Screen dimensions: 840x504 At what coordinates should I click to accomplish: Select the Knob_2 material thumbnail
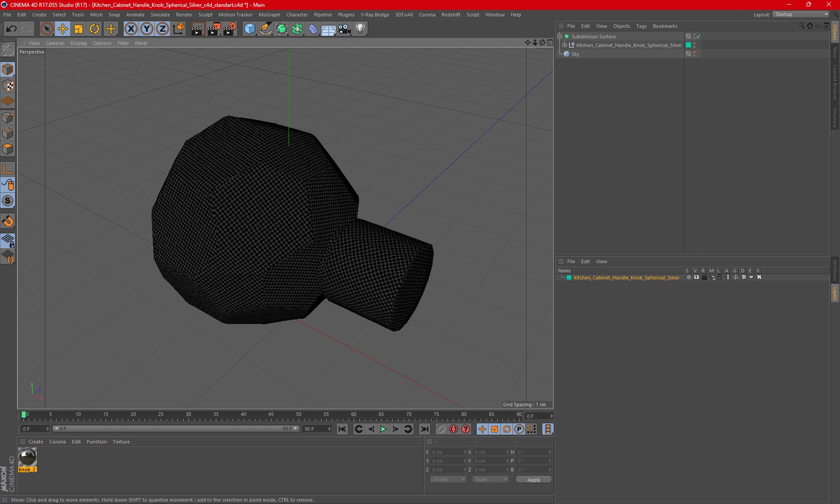click(x=27, y=457)
